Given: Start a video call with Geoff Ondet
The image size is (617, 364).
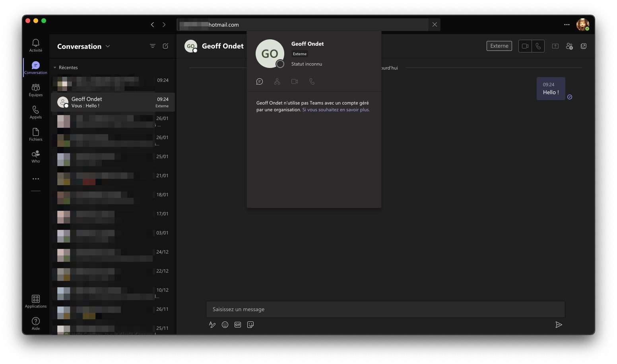Looking at the screenshot, I should (x=525, y=46).
